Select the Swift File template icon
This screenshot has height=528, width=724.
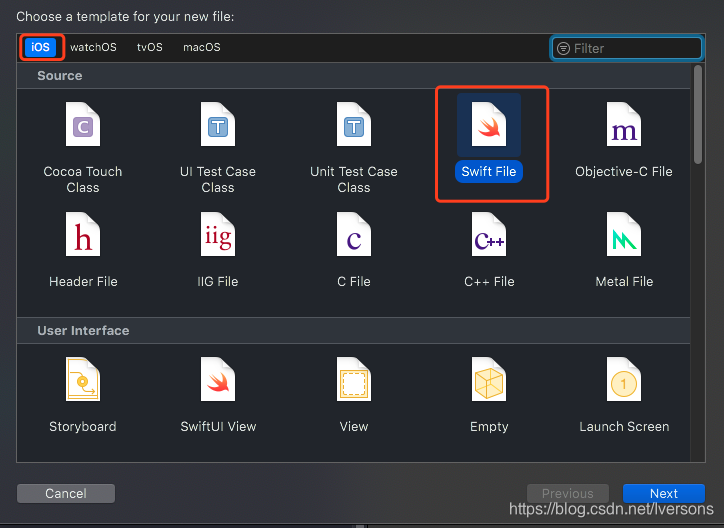pos(489,124)
